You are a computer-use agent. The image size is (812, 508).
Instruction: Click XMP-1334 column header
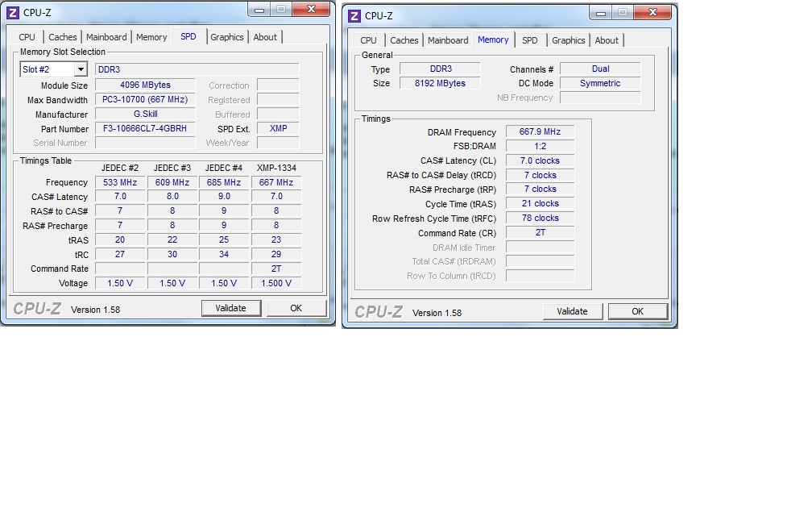(276, 168)
